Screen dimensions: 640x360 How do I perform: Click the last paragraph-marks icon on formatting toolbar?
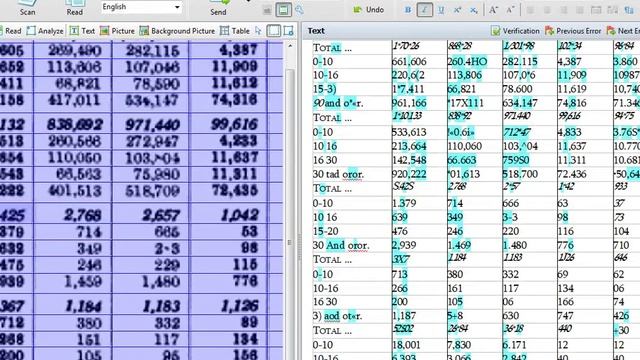point(629,10)
